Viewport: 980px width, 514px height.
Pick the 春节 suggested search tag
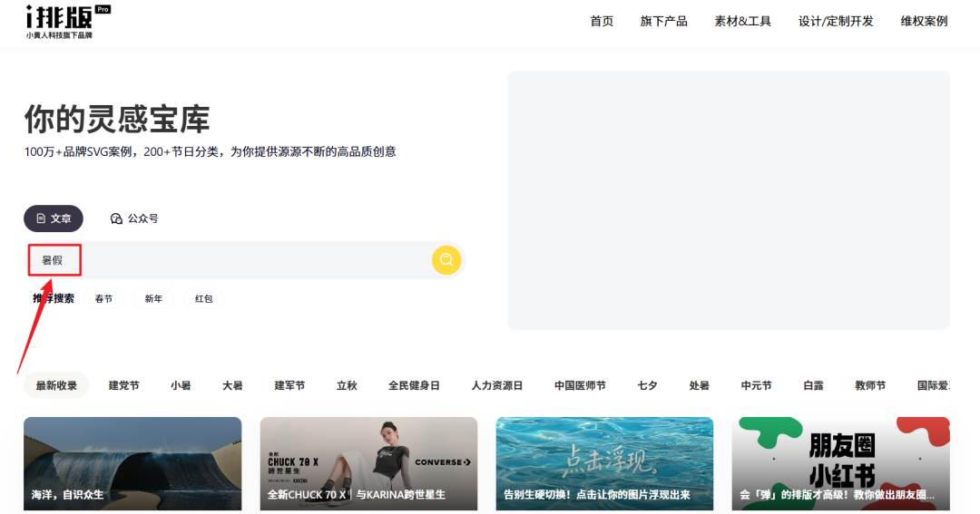tap(103, 298)
